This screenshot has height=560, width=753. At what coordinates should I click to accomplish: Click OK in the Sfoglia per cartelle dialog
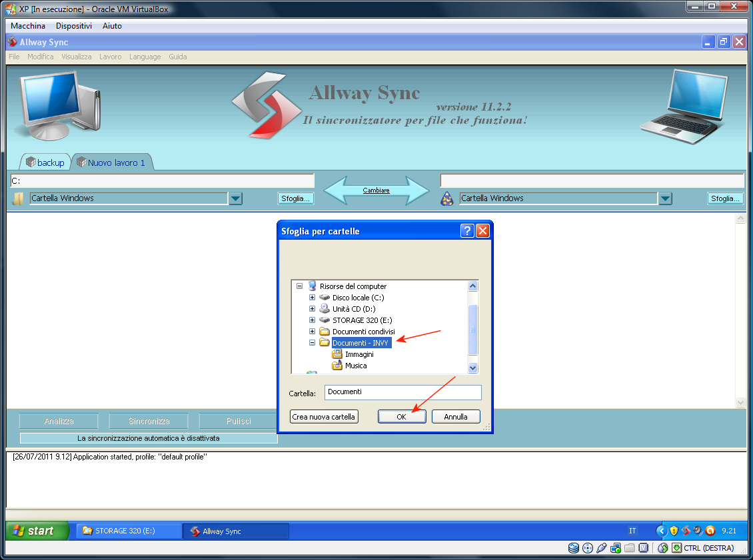401,417
